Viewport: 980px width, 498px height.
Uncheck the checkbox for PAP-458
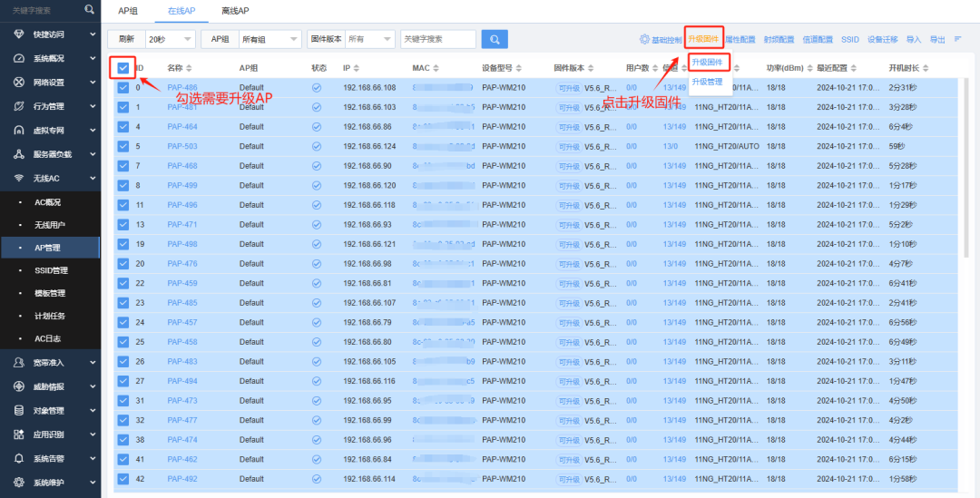click(123, 342)
